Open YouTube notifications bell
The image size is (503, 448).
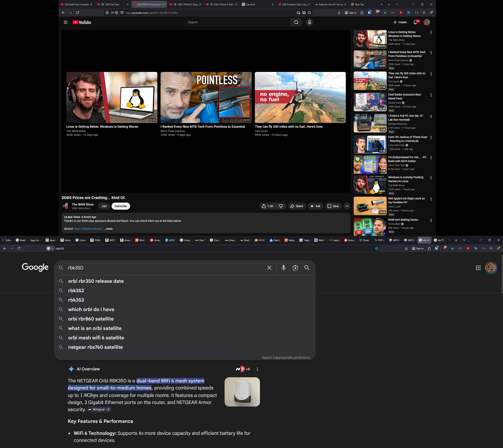415,22
